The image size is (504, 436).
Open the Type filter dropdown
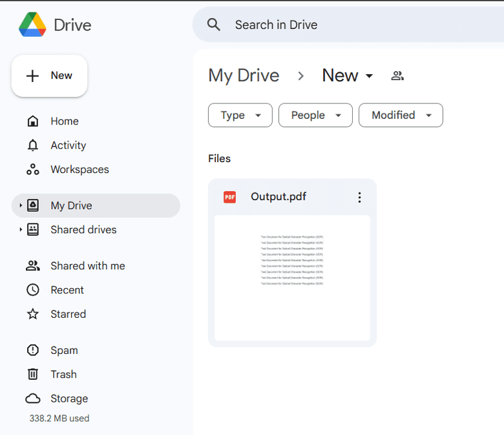coord(240,116)
